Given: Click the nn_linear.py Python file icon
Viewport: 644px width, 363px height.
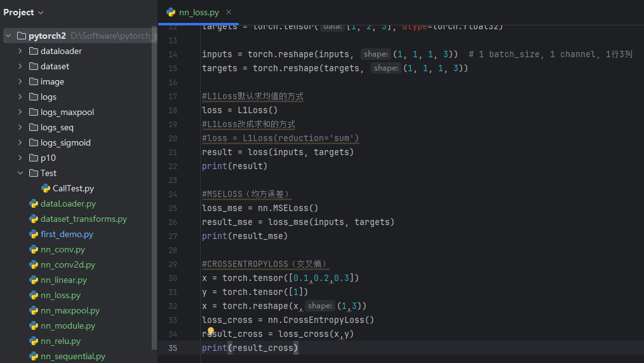Looking at the screenshot, I should (34, 280).
